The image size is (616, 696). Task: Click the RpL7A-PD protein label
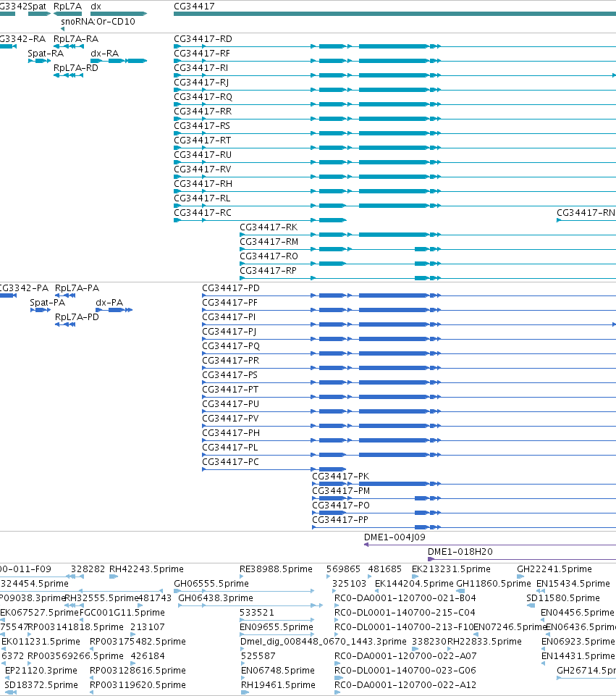pos(77,317)
